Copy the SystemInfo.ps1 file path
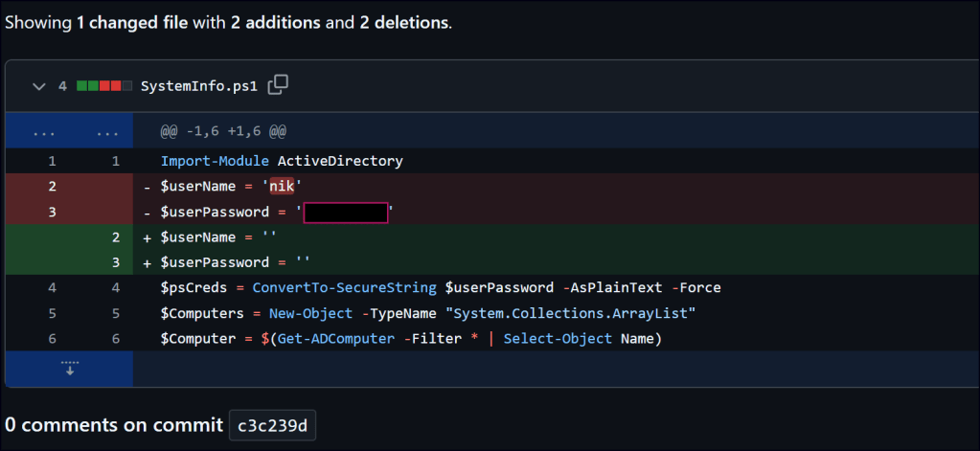The height and width of the screenshot is (451, 980). [x=278, y=85]
